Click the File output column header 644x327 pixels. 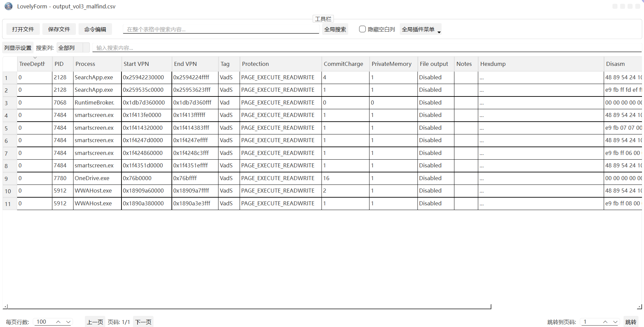[x=436, y=64]
